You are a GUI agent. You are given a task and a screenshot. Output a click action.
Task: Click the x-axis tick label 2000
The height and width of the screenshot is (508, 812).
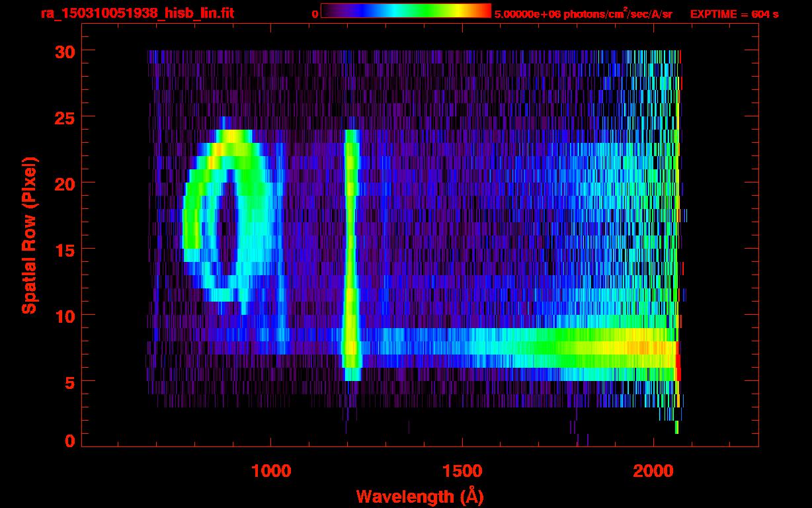click(653, 471)
